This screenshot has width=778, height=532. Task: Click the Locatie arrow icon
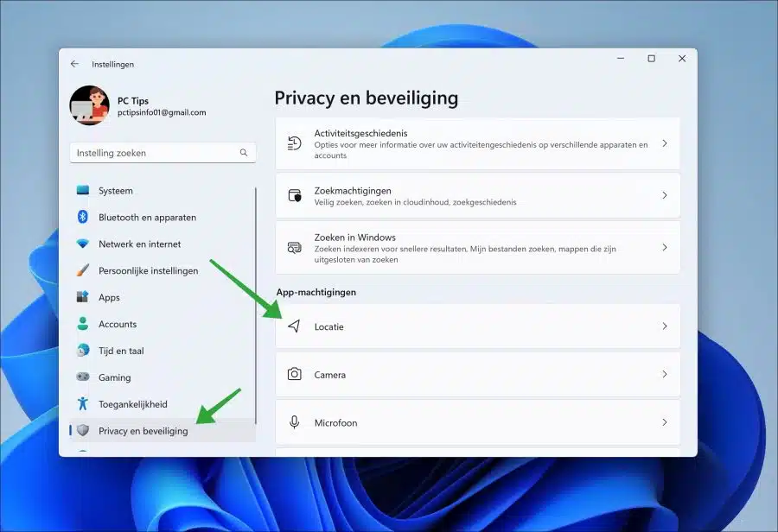(x=294, y=326)
